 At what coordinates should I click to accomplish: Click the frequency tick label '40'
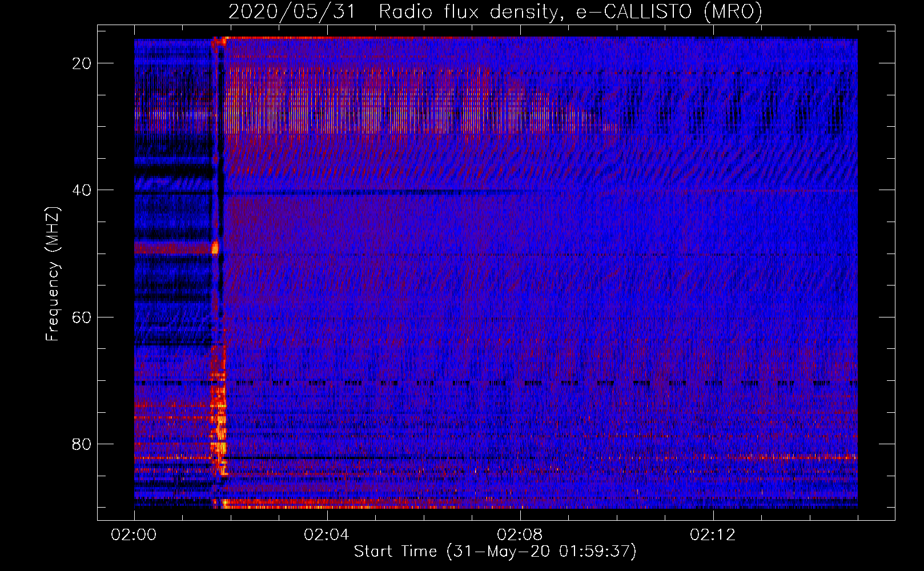click(x=82, y=190)
